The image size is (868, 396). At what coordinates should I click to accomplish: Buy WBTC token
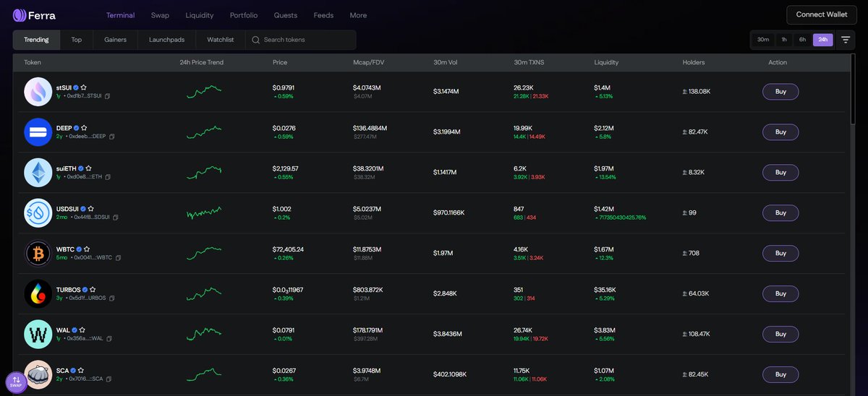780,254
